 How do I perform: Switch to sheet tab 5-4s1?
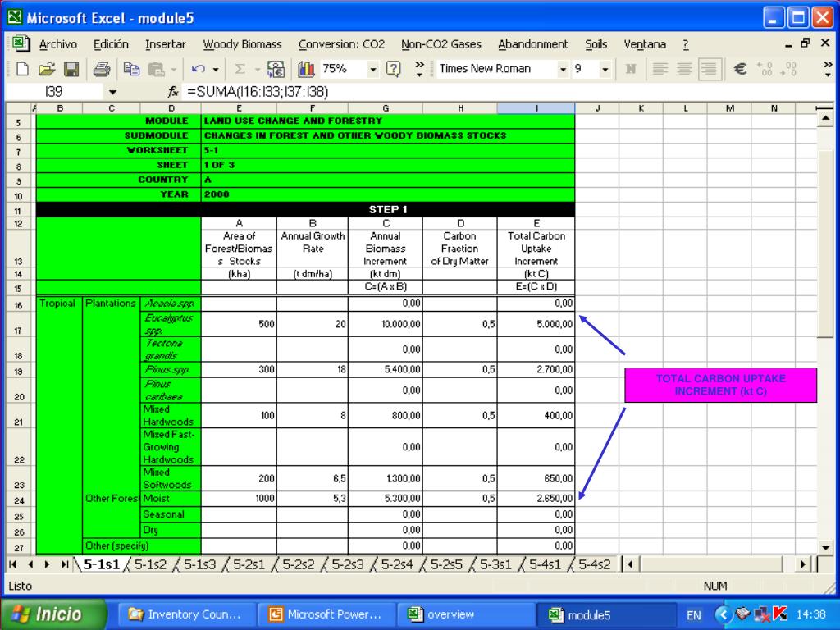pos(546,564)
